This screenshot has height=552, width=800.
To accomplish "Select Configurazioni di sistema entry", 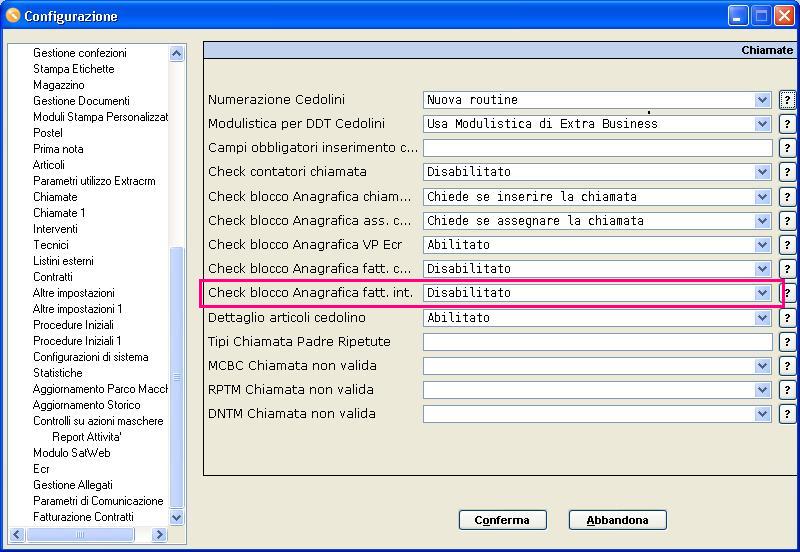I will click(90, 357).
